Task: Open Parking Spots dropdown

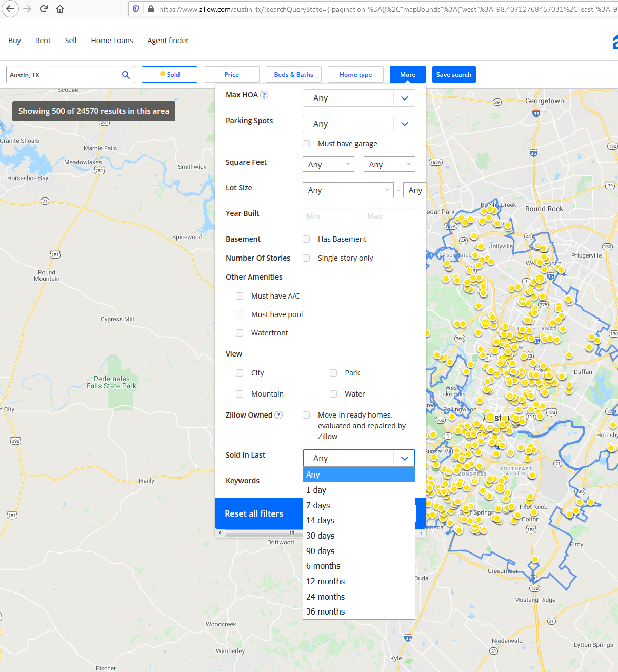Action: [359, 124]
